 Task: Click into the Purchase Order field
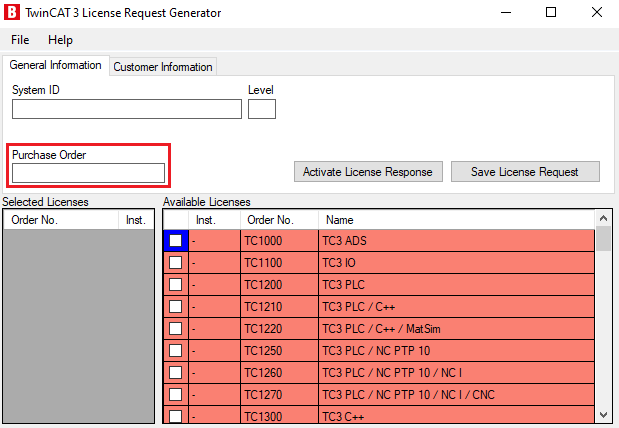click(88, 173)
